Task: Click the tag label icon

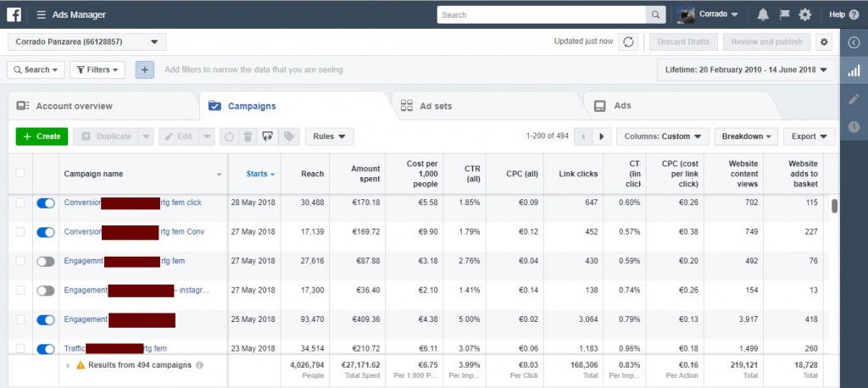Action: [x=288, y=136]
